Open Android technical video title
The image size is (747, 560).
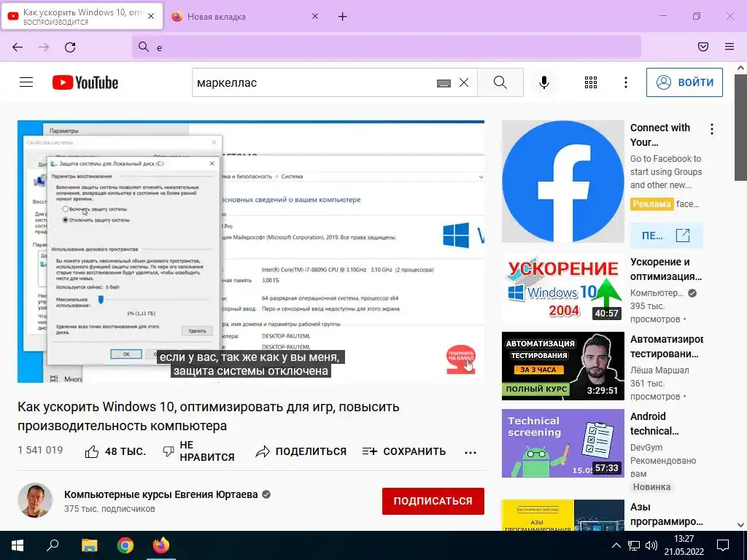point(654,424)
